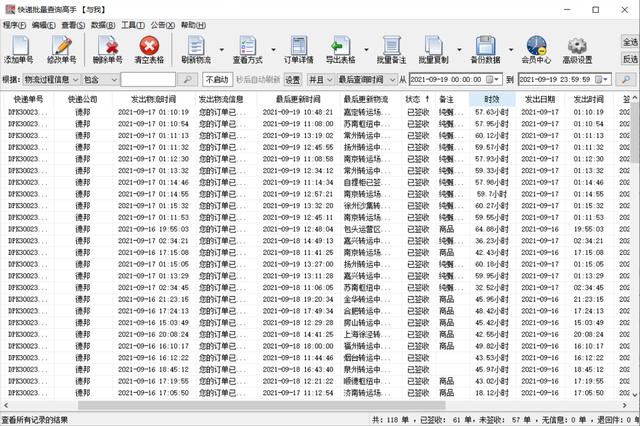Open the 公告(X) menu
Image resolution: width=640 pixels, height=426 pixels.
click(x=163, y=25)
